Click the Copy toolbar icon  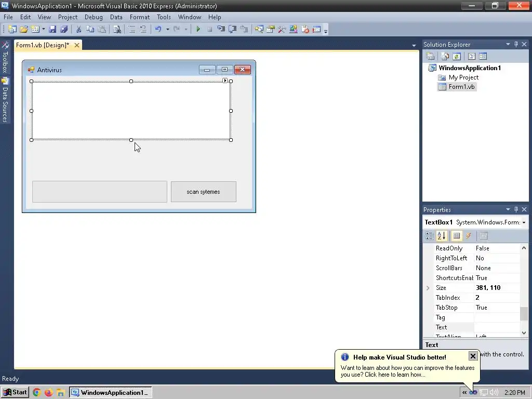(90, 29)
